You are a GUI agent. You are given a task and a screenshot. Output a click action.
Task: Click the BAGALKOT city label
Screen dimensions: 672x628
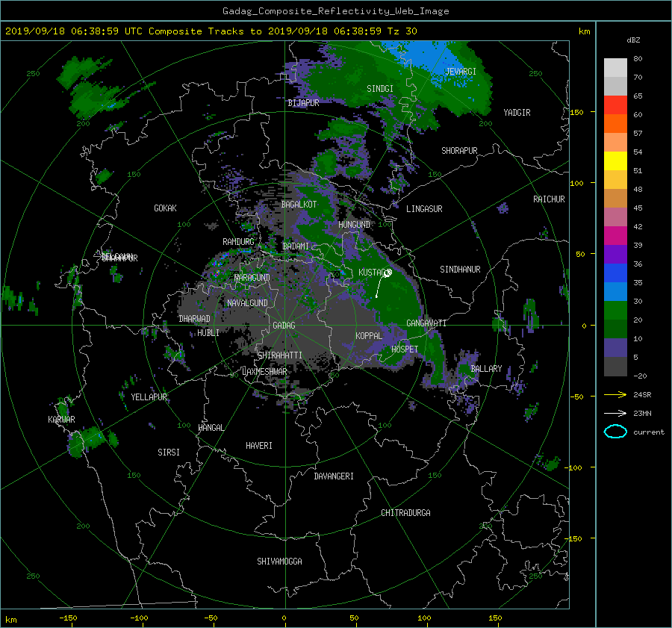pos(299,205)
